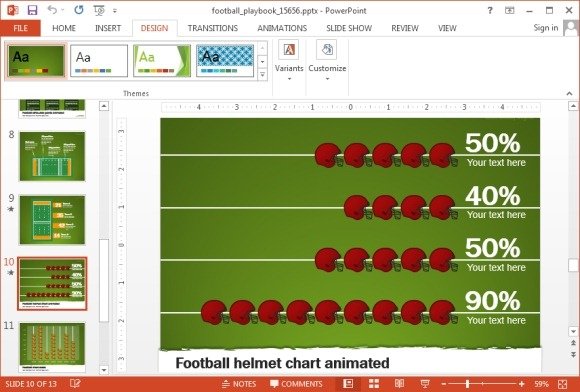Go to next slide double-arrow button

point(573,355)
